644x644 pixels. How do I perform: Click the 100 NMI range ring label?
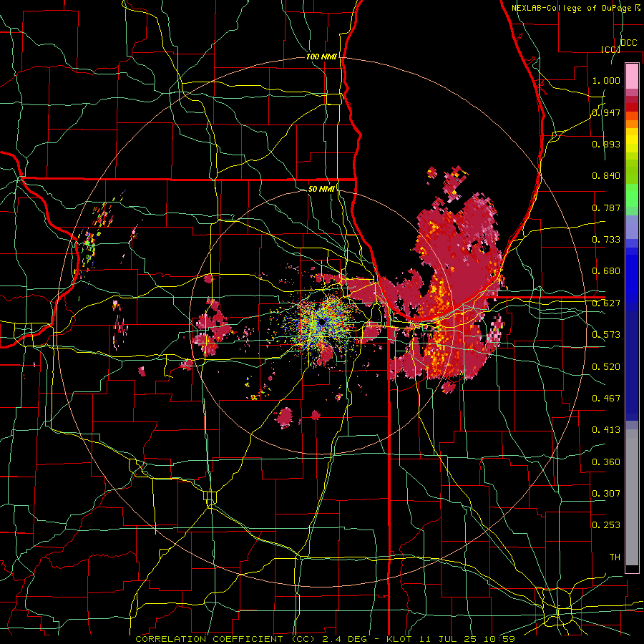tap(321, 57)
